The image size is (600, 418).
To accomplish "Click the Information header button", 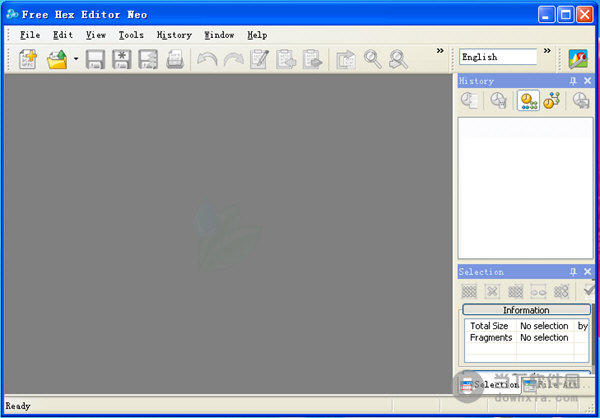I will 526,310.
